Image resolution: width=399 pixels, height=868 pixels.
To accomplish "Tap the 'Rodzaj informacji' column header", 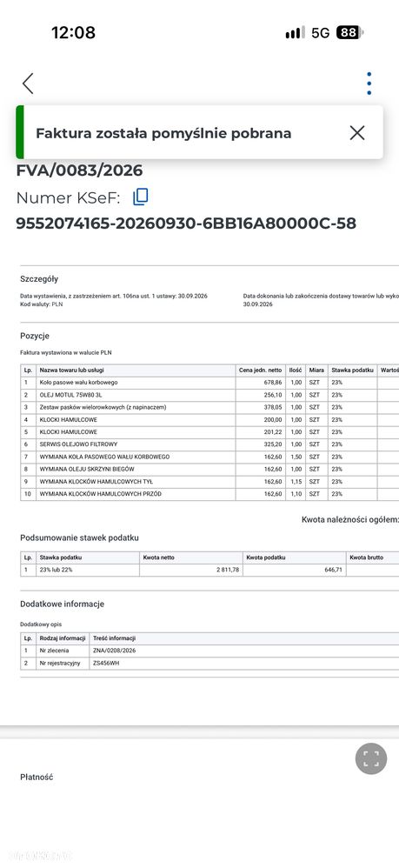I will point(63,638).
